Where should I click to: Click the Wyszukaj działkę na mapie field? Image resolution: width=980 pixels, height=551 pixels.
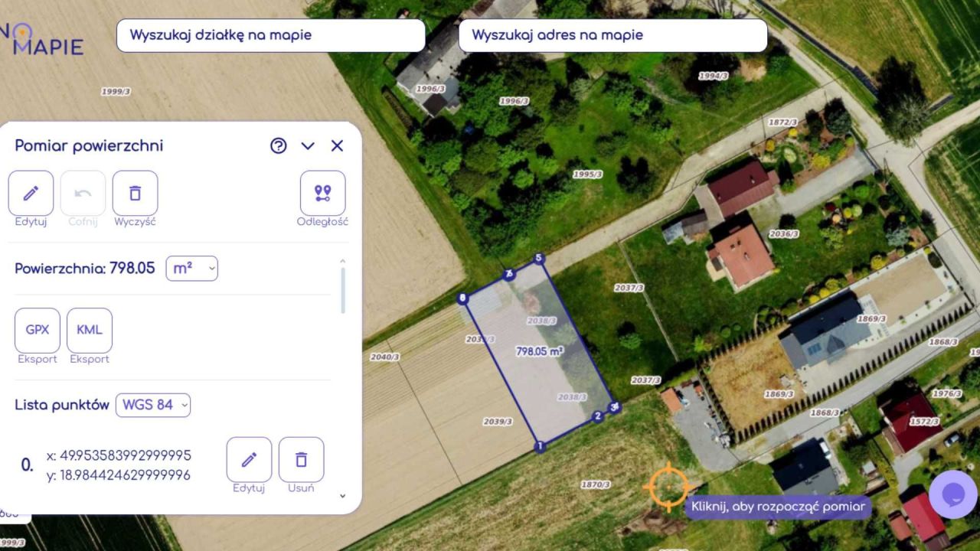click(270, 35)
